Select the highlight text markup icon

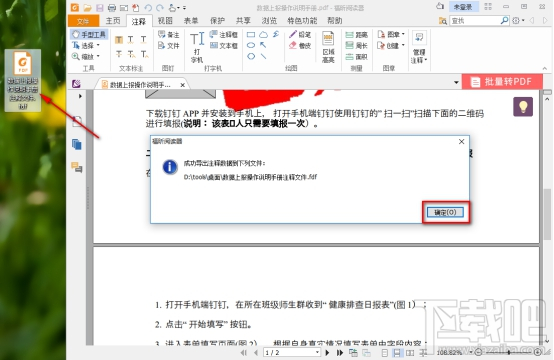tap(119, 40)
